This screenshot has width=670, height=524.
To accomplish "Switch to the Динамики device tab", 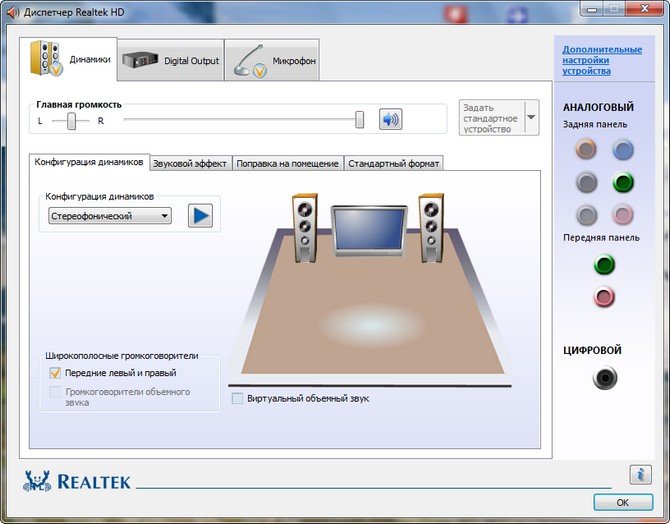I will 69,59.
